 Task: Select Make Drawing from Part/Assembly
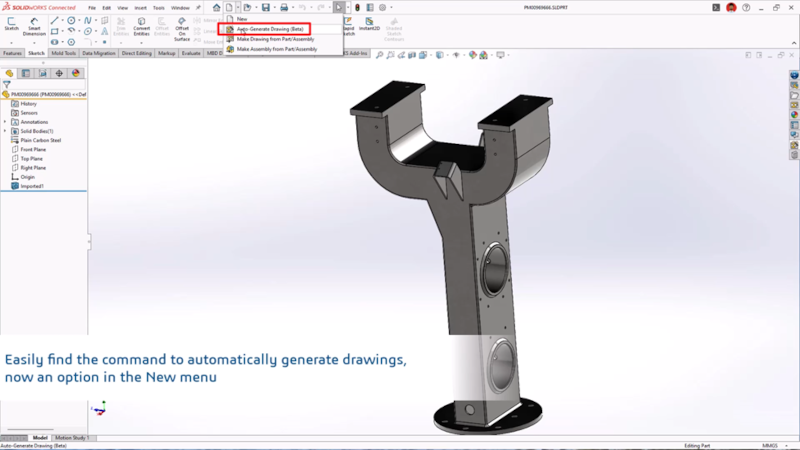(275, 39)
